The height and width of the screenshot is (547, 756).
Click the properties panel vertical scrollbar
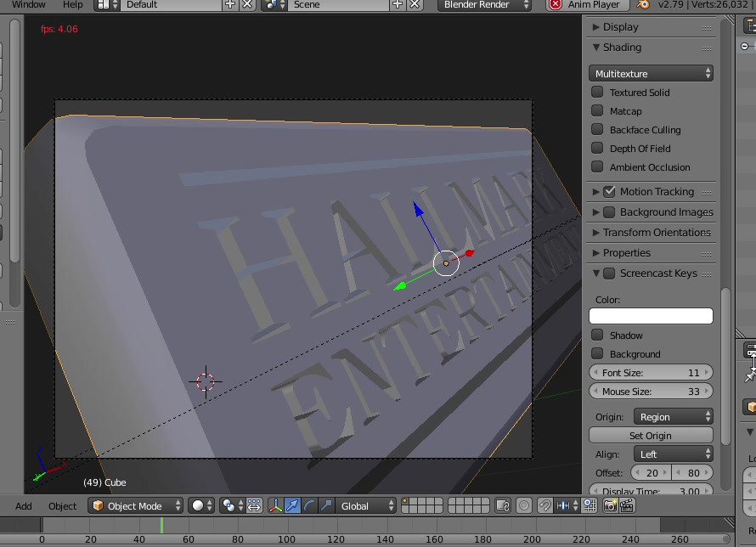click(x=725, y=366)
